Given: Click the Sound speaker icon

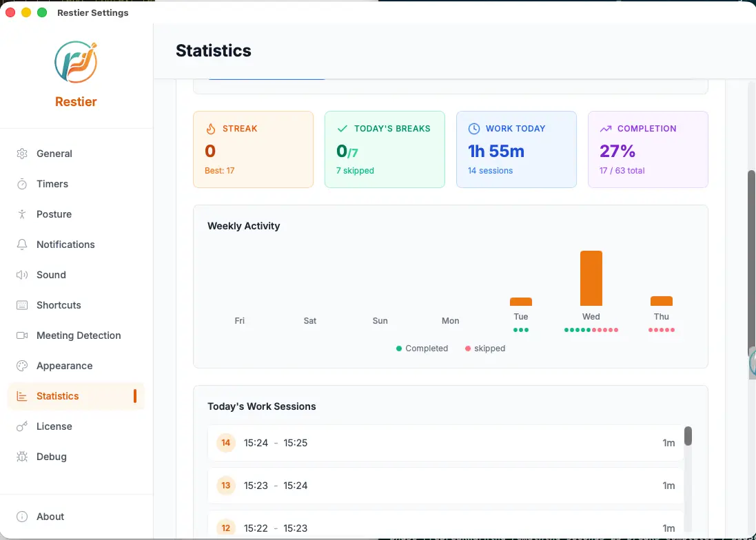Looking at the screenshot, I should pos(22,275).
